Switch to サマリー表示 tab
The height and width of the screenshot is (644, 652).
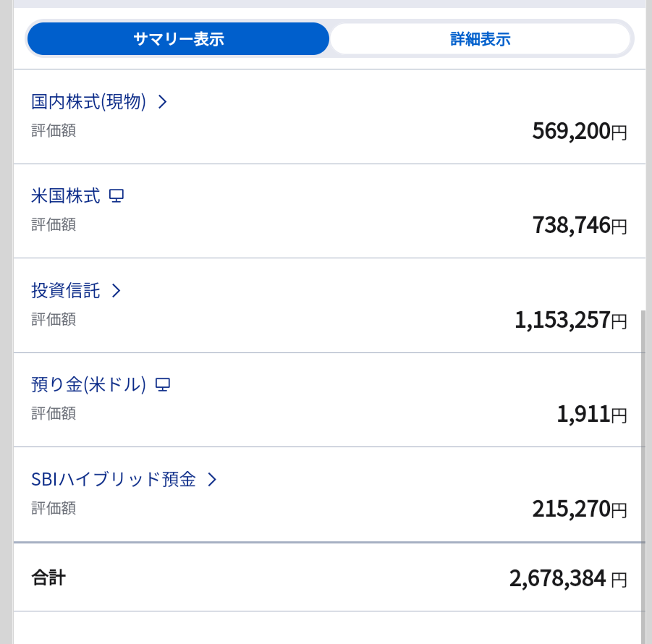point(179,38)
